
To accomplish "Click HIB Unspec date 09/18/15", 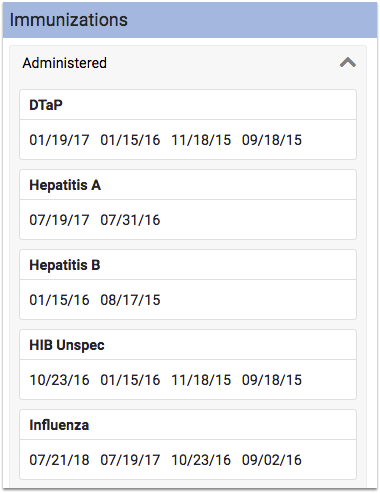I will (272, 380).
